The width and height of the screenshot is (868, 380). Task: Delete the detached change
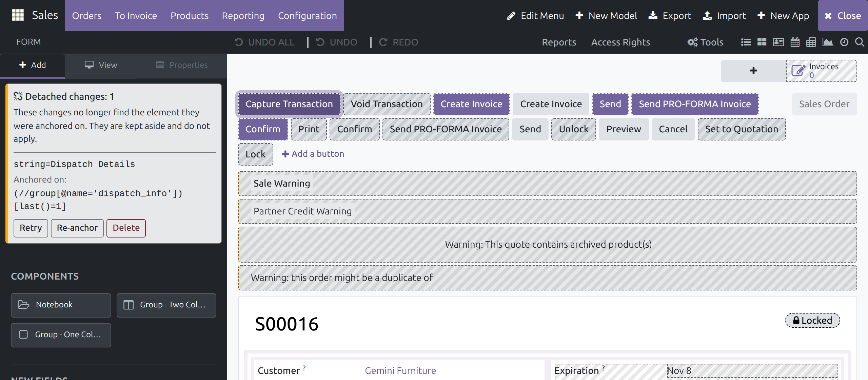pyautogui.click(x=126, y=228)
